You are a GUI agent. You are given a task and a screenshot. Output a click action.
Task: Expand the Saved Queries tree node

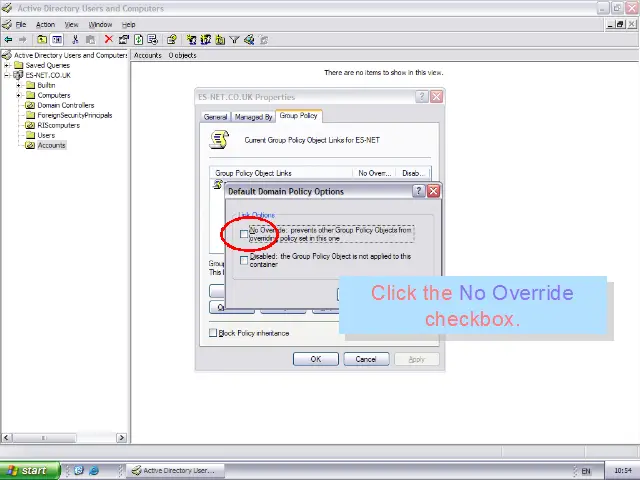coord(7,65)
